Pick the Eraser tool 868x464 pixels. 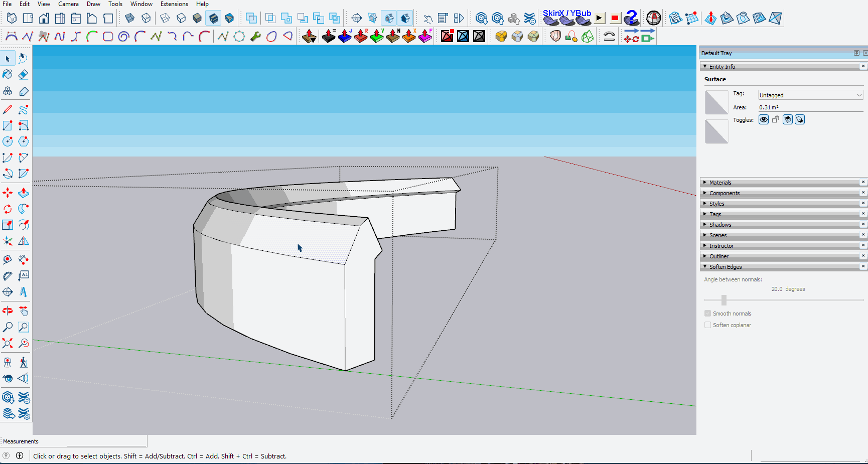pos(23,74)
